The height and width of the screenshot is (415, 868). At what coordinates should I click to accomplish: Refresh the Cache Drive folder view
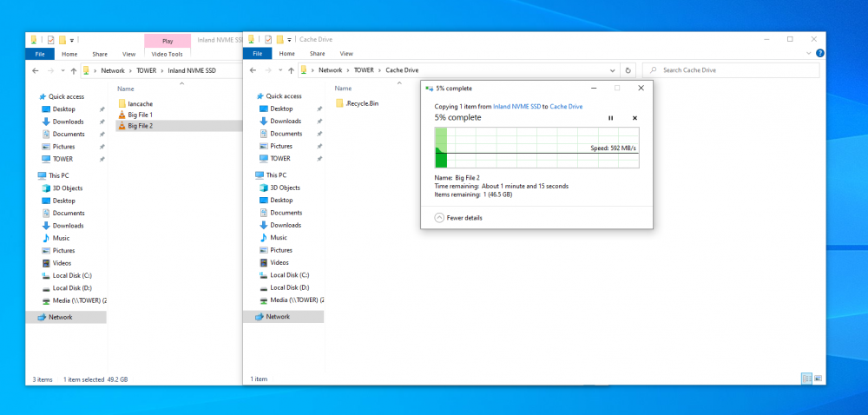coord(628,70)
